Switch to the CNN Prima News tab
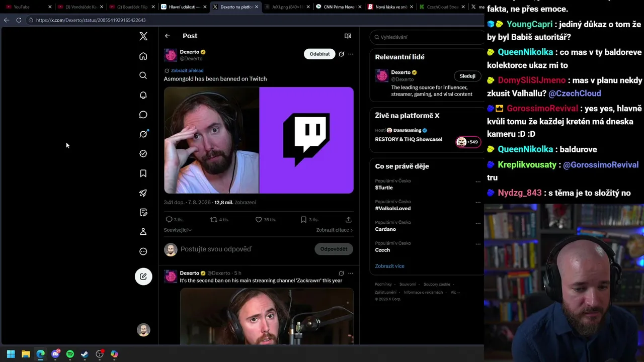This screenshot has height=362, width=644. coord(339,7)
